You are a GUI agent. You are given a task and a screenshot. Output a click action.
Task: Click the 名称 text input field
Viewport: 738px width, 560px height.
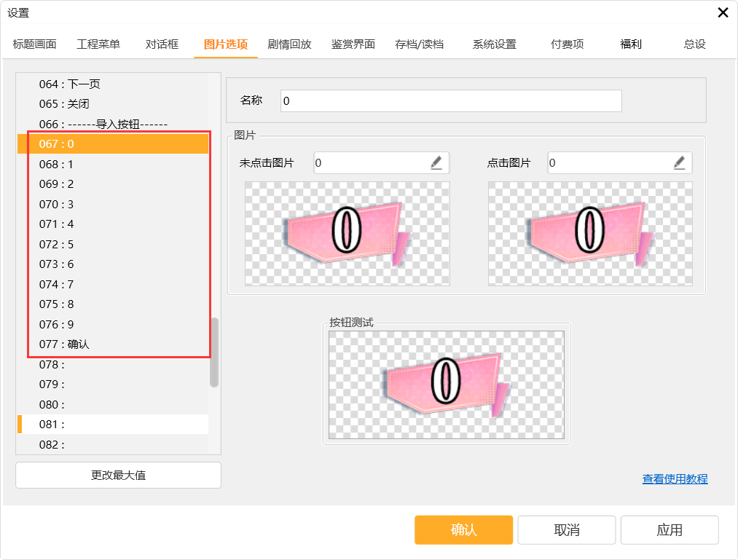click(x=450, y=101)
